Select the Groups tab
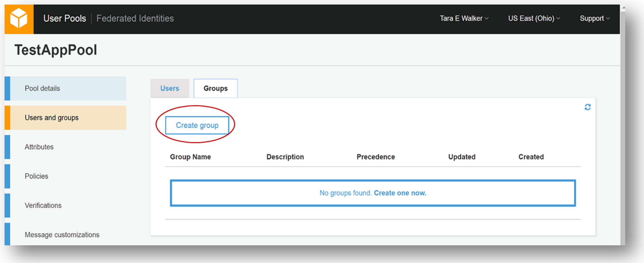 215,88
